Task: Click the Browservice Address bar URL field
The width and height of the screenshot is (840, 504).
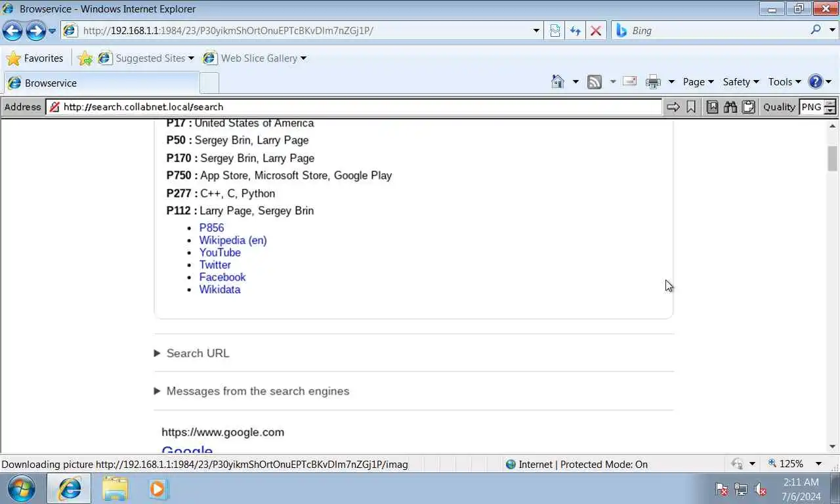Action: [x=354, y=107]
